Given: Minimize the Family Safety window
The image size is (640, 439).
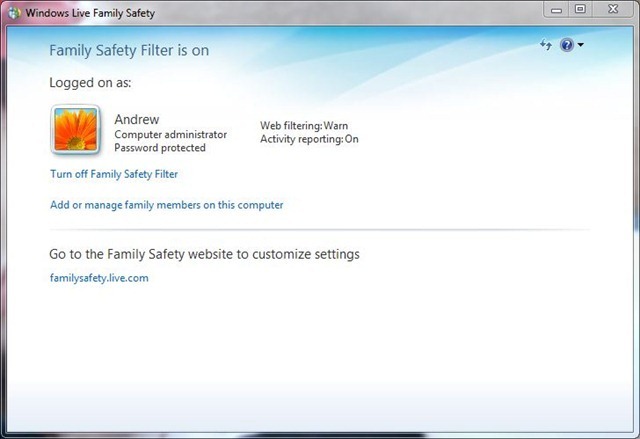Looking at the screenshot, I should click(x=556, y=9).
